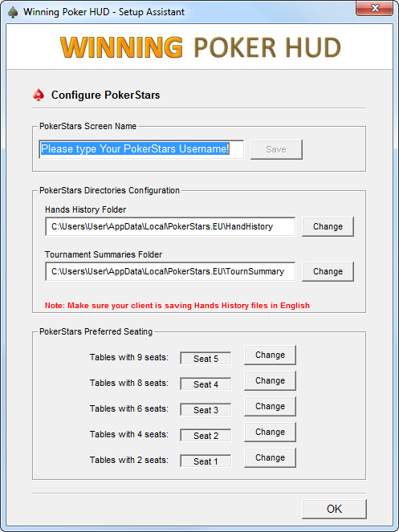Change preferred seat for 8-seat tables
This screenshot has width=399, height=532.
click(x=270, y=380)
